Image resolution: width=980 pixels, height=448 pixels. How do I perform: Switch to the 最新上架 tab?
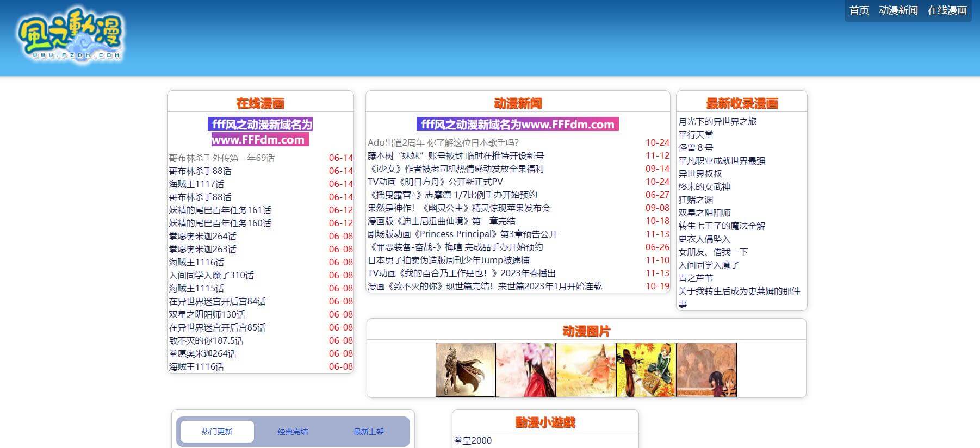pos(368,432)
